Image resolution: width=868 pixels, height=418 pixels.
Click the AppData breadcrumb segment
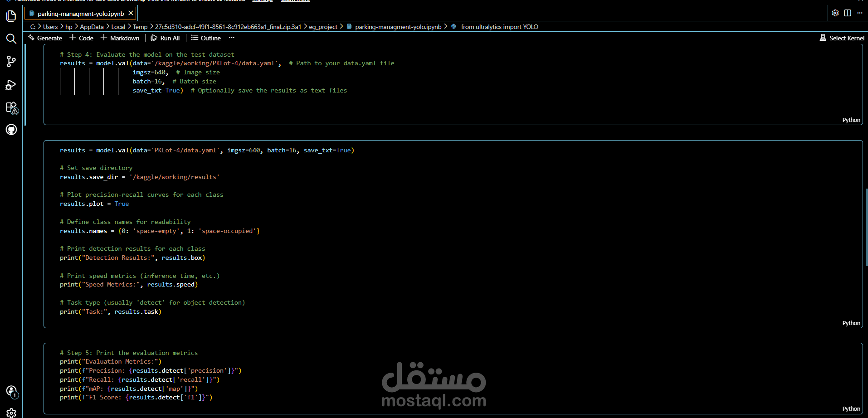92,27
